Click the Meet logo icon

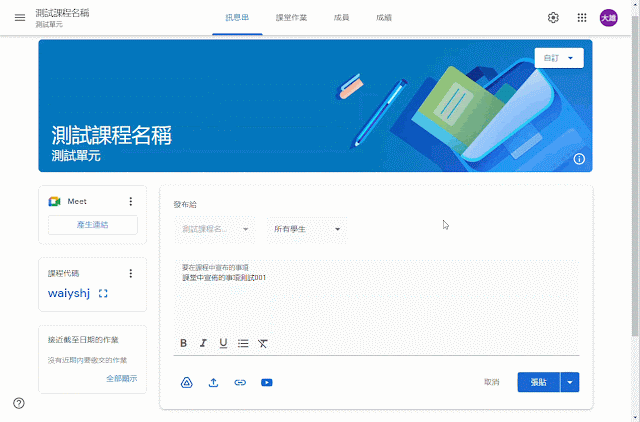tap(54, 201)
